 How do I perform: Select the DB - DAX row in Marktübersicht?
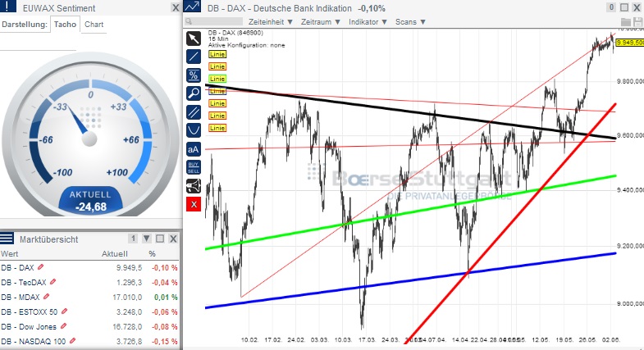click(89, 267)
